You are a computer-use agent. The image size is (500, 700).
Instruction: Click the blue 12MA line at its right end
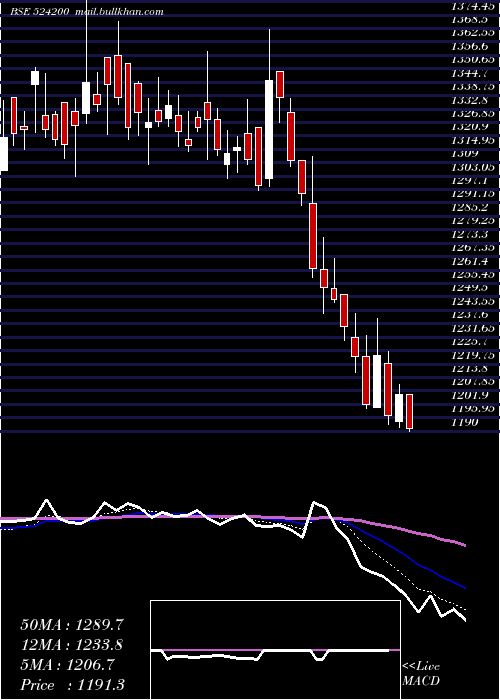tap(463, 587)
